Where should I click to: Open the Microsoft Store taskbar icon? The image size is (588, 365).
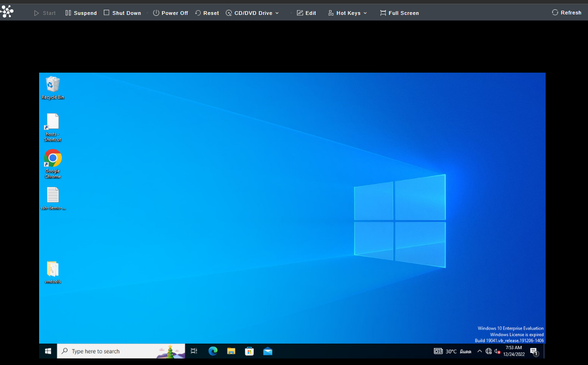(x=249, y=351)
